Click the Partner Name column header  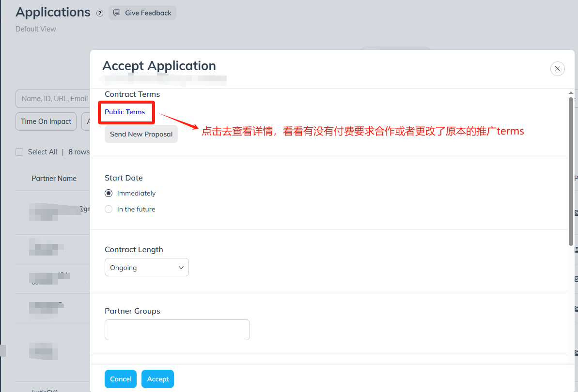pos(54,178)
